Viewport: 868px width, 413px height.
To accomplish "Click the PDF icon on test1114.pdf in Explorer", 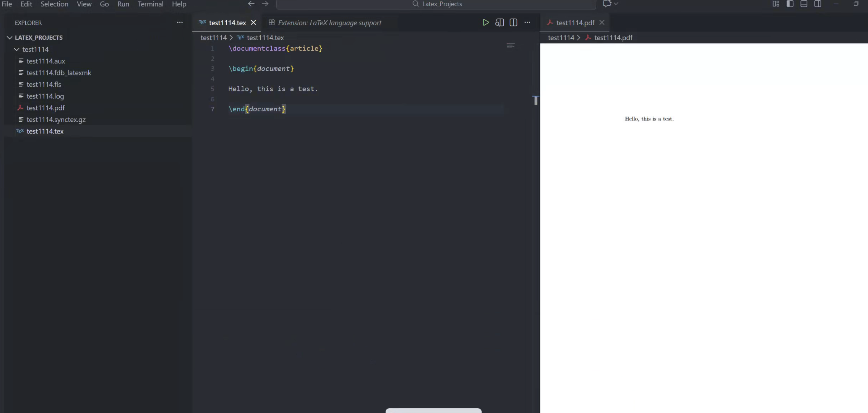I will tap(21, 108).
